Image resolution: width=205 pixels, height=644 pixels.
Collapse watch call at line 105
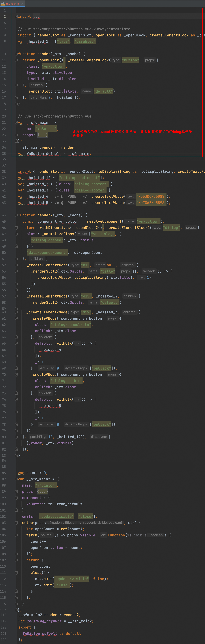pyautogui.click(x=16, y=535)
